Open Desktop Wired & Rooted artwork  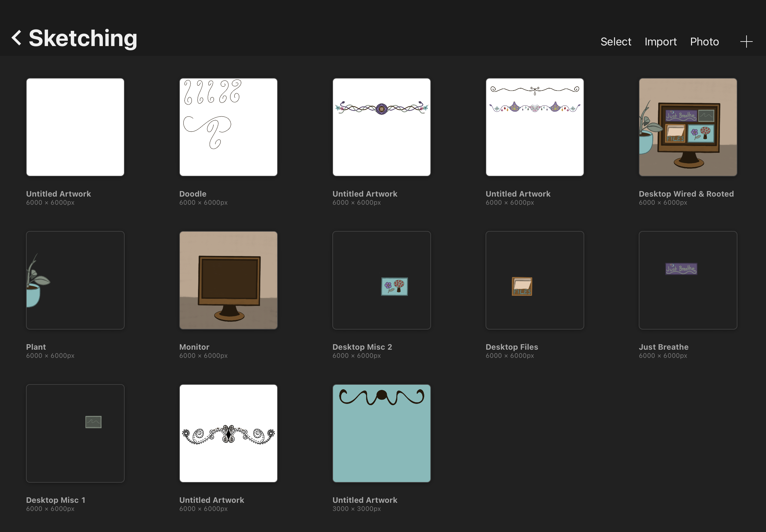pos(688,127)
